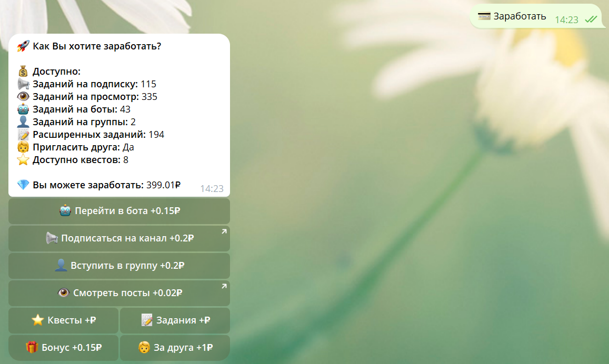Click the 14:23 timestamp in the bot message
Viewport: 609px width, 364px height.
212,189
